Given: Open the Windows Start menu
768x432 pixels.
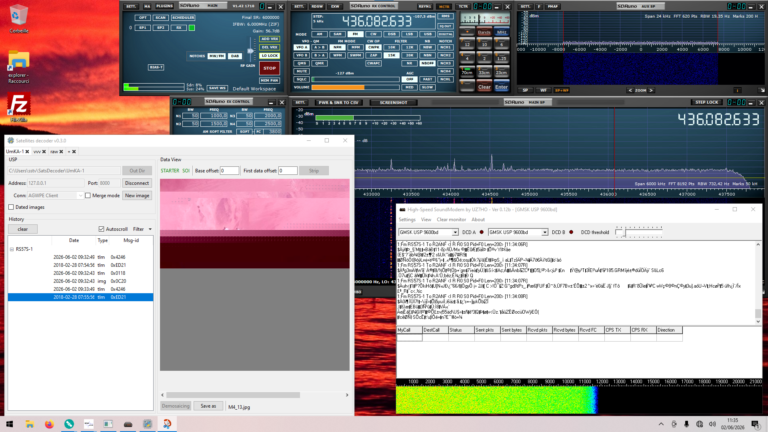Looking at the screenshot, I should click(9, 424).
